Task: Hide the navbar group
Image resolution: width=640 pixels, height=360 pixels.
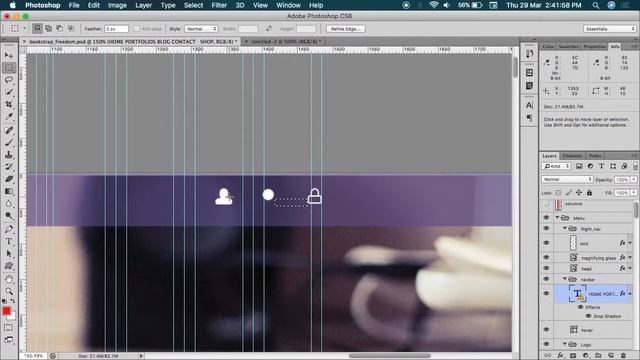Action: pos(546,279)
